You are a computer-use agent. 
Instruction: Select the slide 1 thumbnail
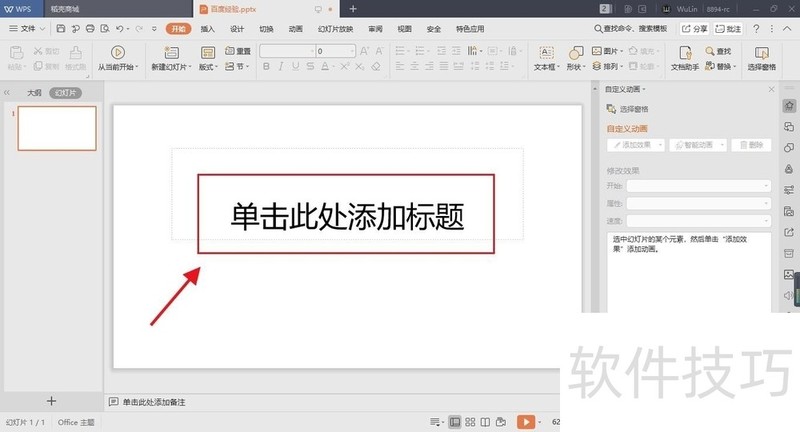[57, 128]
